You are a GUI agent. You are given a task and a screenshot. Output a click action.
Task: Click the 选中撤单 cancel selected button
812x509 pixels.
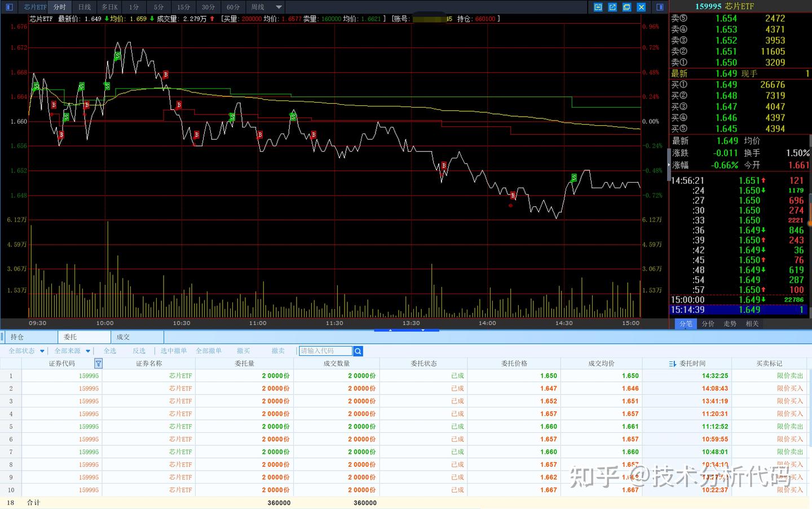174,351
